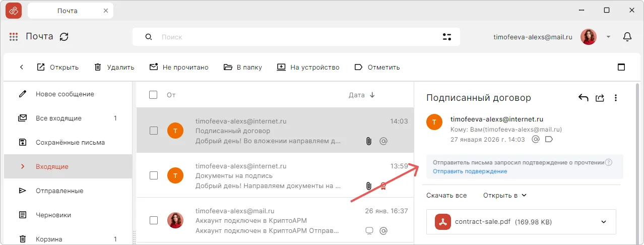Check the Аккаунт подключен в КриптоАРМ email
This screenshot has height=245, width=644.
click(x=154, y=220)
